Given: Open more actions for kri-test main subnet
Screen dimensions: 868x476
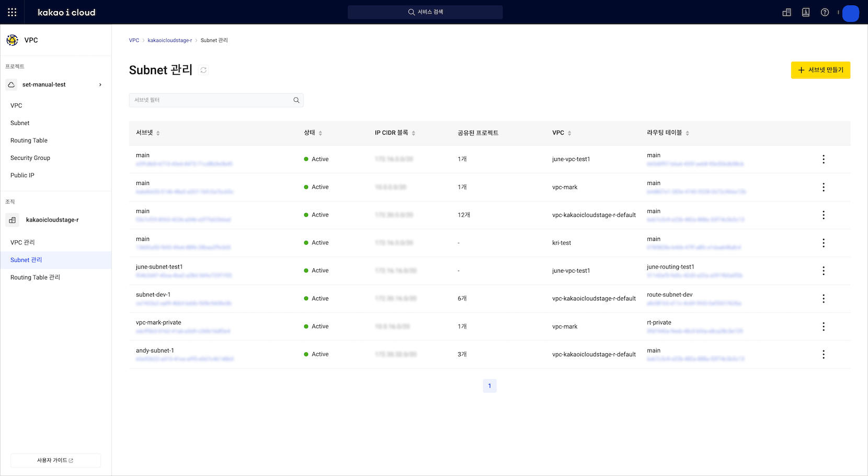Looking at the screenshot, I should pyautogui.click(x=824, y=243).
